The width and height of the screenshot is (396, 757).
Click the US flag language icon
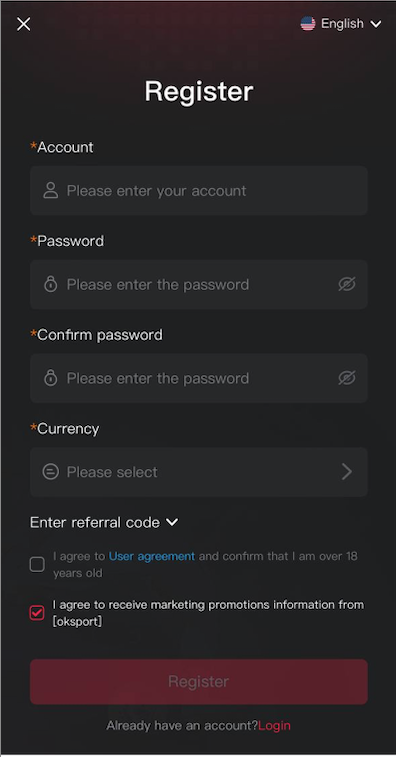(308, 24)
